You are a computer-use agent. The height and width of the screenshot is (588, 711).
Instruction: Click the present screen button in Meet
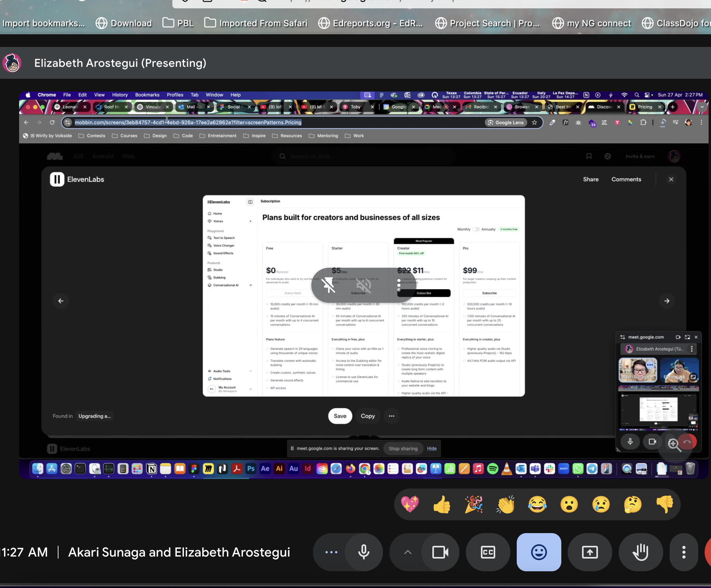pos(590,552)
